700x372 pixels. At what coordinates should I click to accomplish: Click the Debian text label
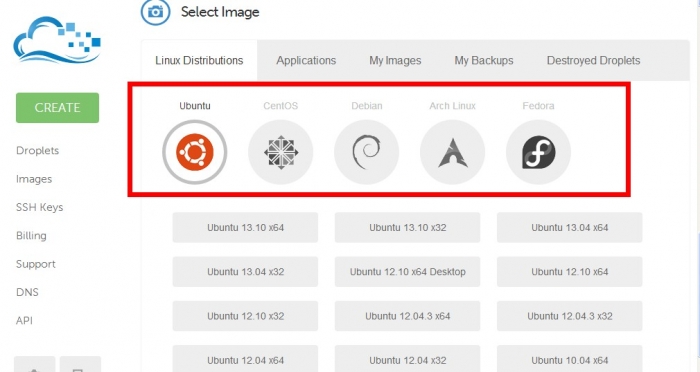[367, 106]
